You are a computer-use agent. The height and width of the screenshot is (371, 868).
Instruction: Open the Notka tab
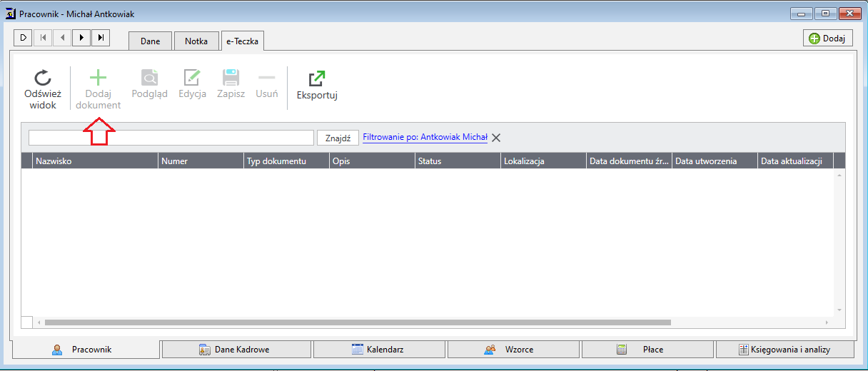(x=196, y=41)
